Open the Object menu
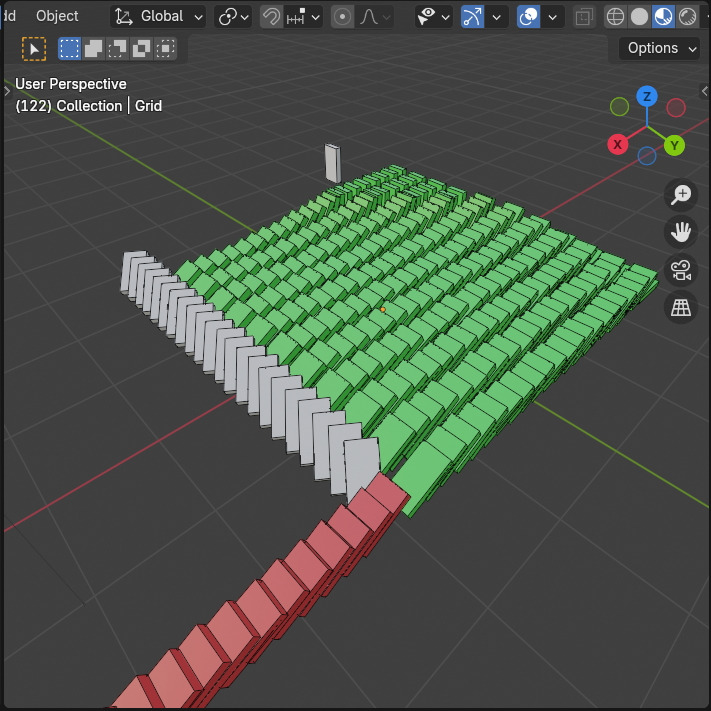Screen dimensions: 711x711 pos(57,16)
